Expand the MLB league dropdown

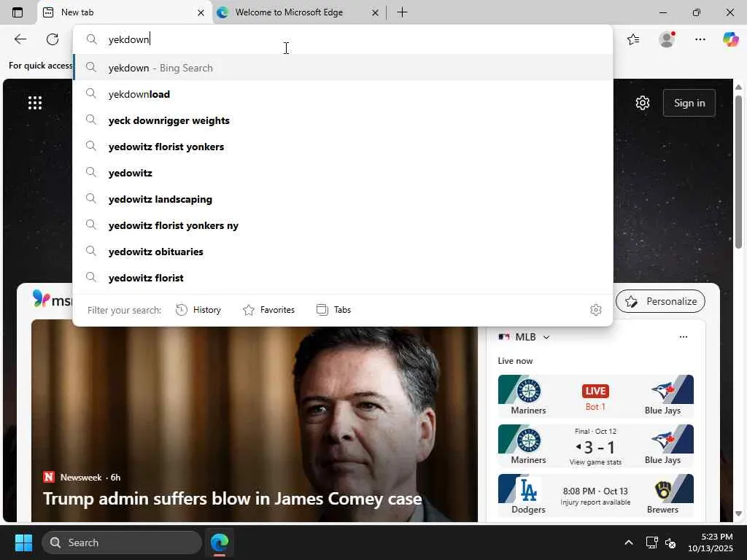tap(546, 337)
